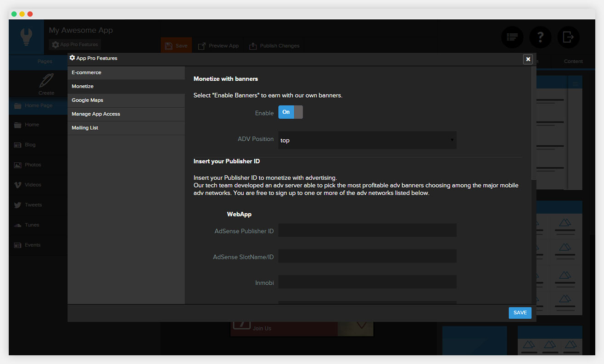
Task: Open the ADV Position dropdown
Action: [367, 140]
